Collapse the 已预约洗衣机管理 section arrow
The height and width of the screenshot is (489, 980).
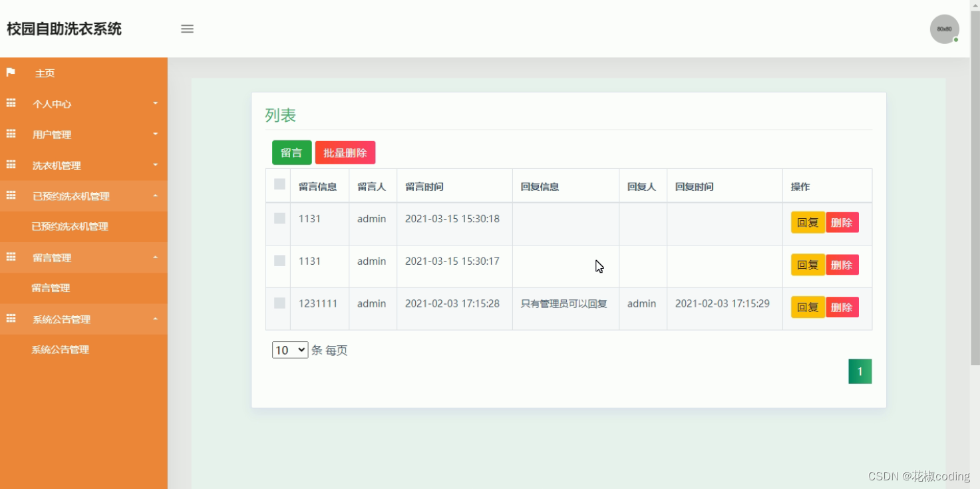tap(156, 196)
